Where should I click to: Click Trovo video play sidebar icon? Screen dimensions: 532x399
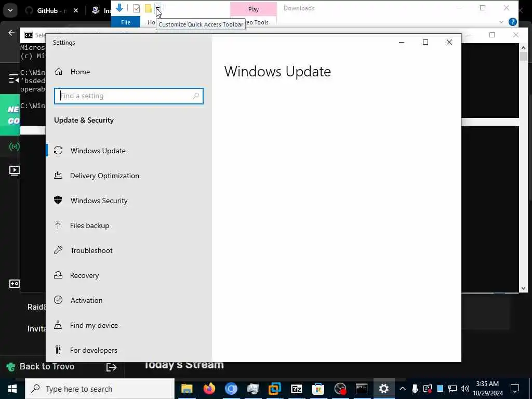[x=14, y=170]
